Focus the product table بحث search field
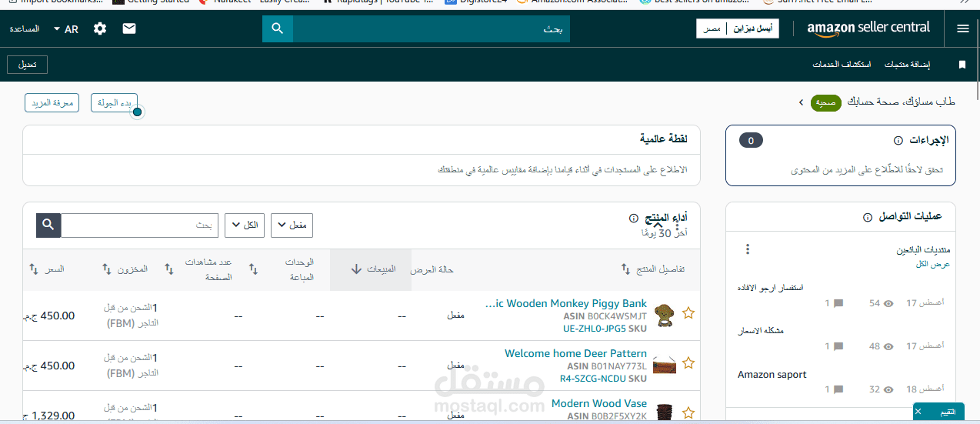980x424 pixels. click(x=139, y=225)
